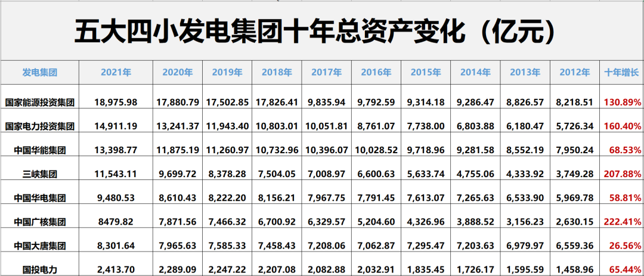Select cell value 7,738.00
The height and width of the screenshot is (276, 644).
click(426, 126)
